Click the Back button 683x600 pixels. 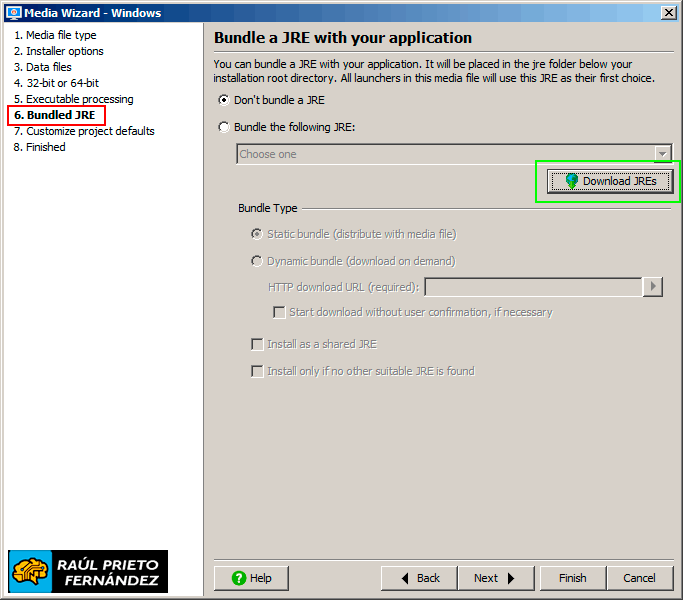coord(419,578)
